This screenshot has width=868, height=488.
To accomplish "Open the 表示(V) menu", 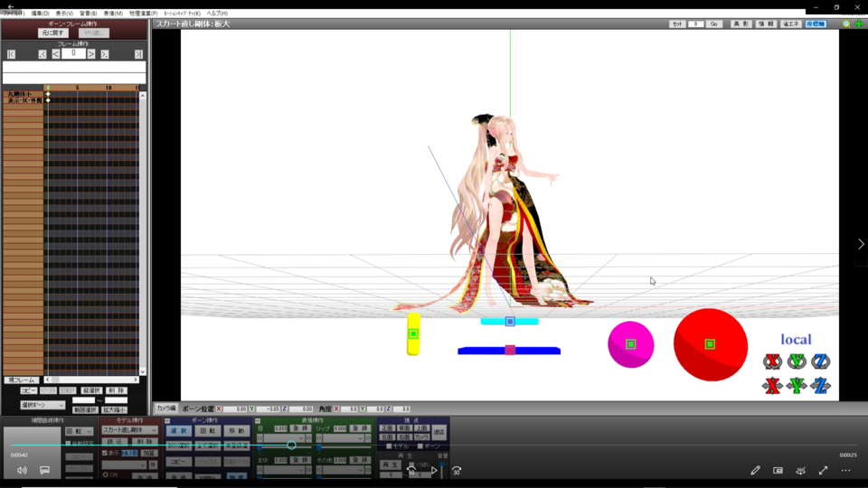I will point(64,14).
